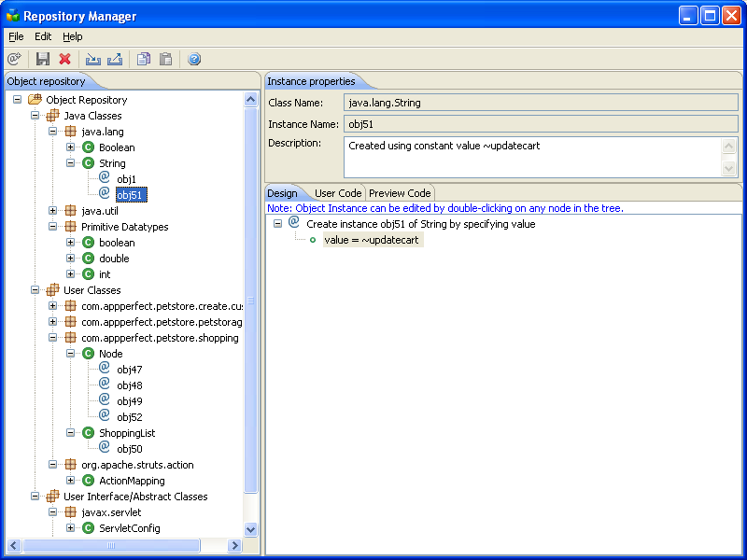
Task: Click the @ icon in the Design tree
Action: (x=294, y=222)
